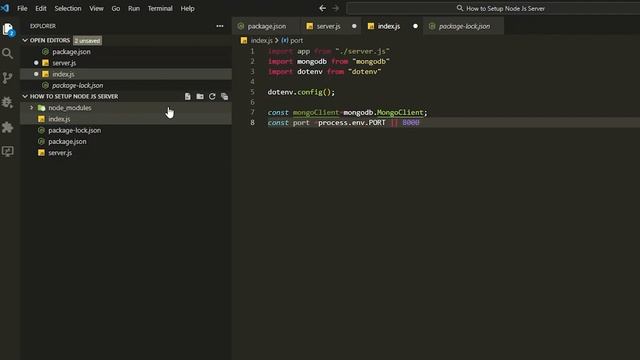Select server.js in Open Editors

click(x=127, y=63)
